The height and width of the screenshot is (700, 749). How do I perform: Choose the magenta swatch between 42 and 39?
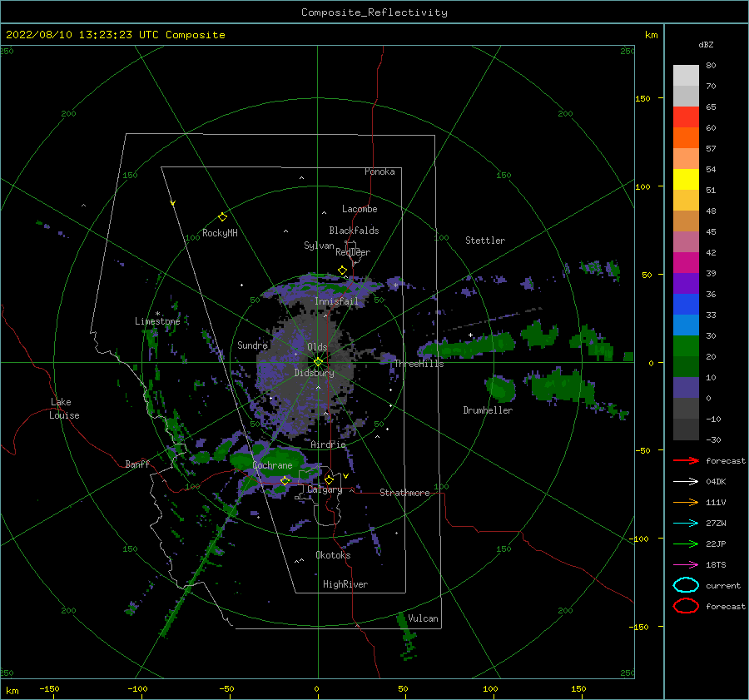coord(686,263)
